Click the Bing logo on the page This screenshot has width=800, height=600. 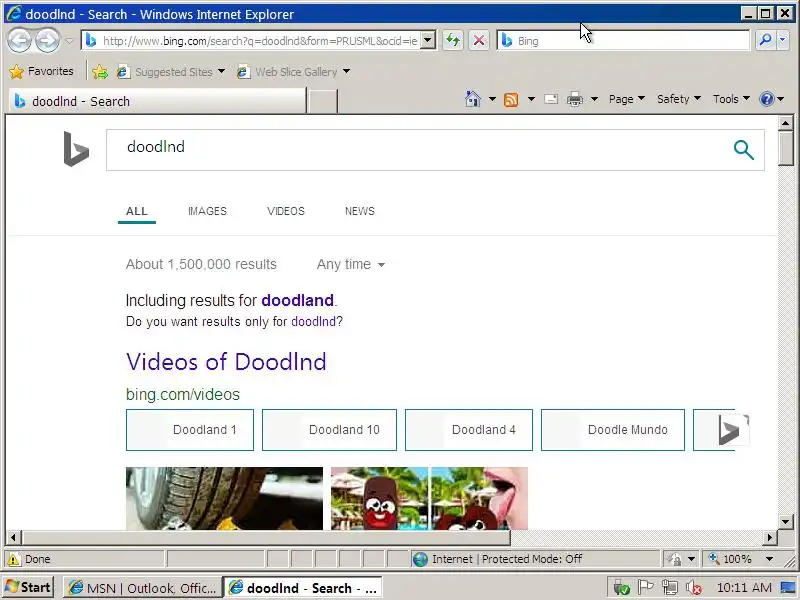(76, 149)
